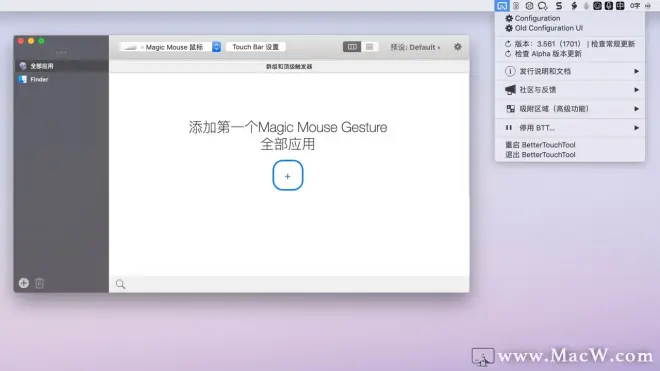Click the pause icon beside 停用 BTT
The image size is (660, 371).
[x=509, y=128]
